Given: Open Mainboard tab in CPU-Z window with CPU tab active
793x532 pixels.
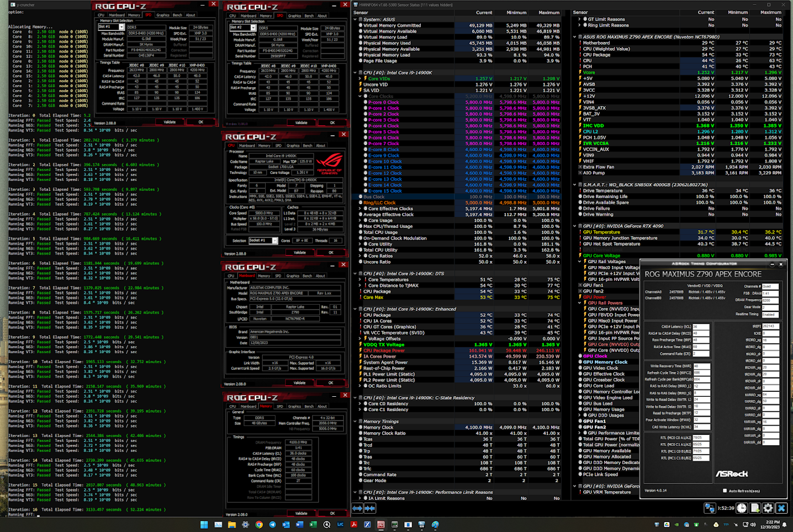Looking at the screenshot, I should click(x=247, y=146).
